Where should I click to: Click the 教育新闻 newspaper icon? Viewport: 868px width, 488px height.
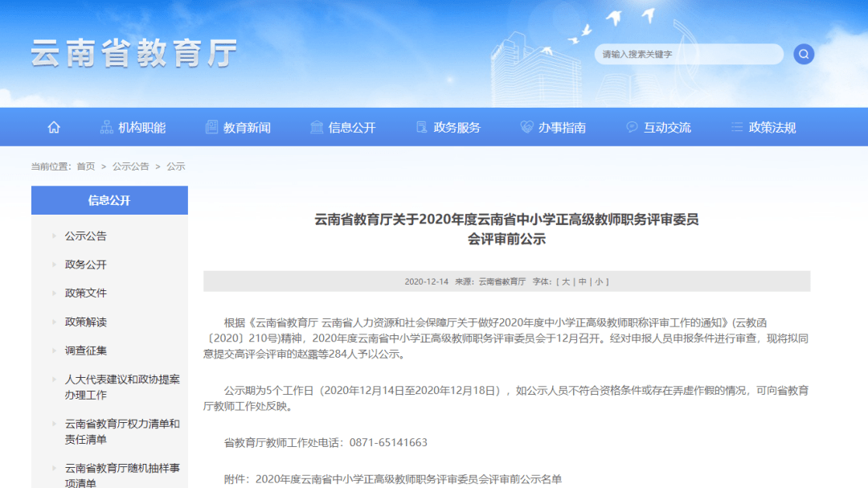click(x=211, y=127)
